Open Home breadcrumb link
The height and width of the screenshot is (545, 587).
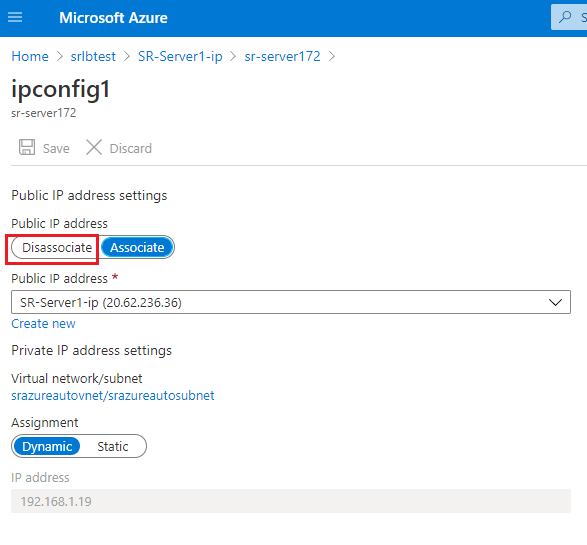click(x=30, y=57)
